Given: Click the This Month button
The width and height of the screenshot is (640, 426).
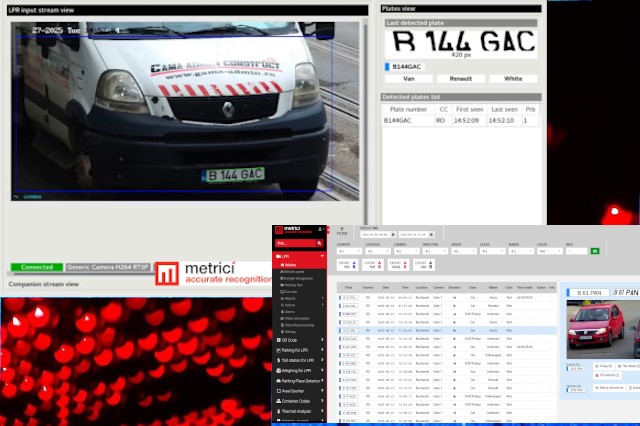Looking at the screenshot, I should pos(607,375).
